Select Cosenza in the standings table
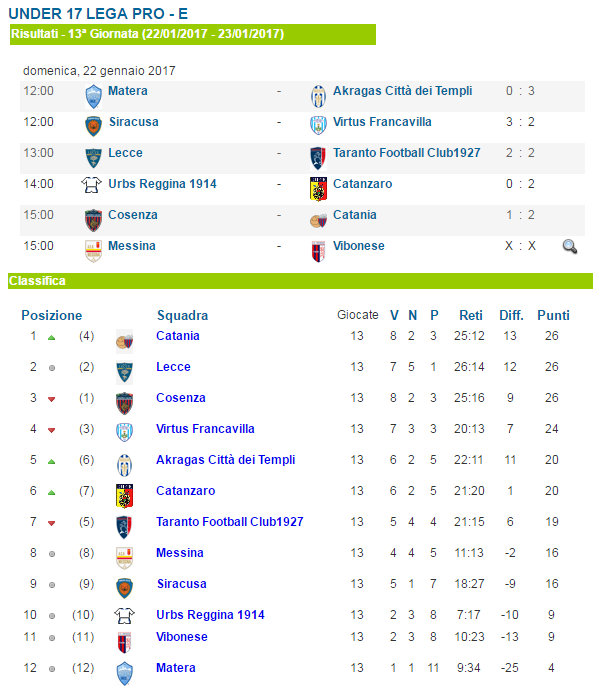 click(181, 398)
